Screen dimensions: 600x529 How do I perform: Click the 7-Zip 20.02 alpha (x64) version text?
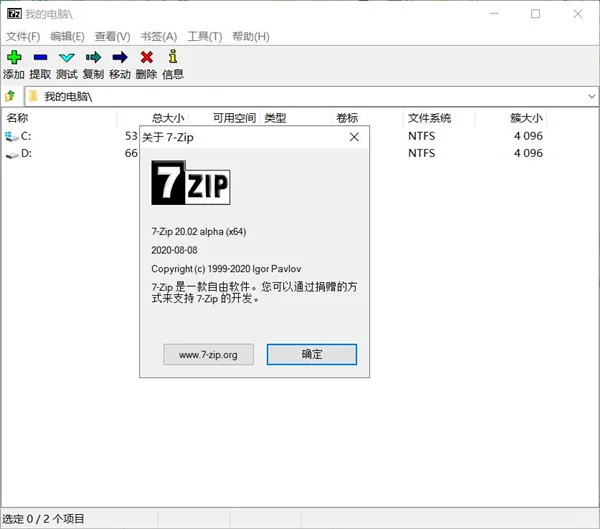tap(199, 232)
